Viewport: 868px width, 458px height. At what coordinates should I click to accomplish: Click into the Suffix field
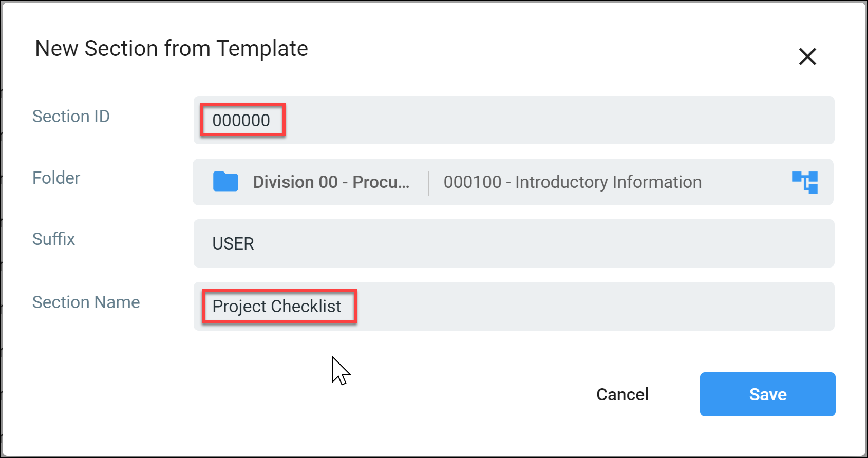point(514,243)
